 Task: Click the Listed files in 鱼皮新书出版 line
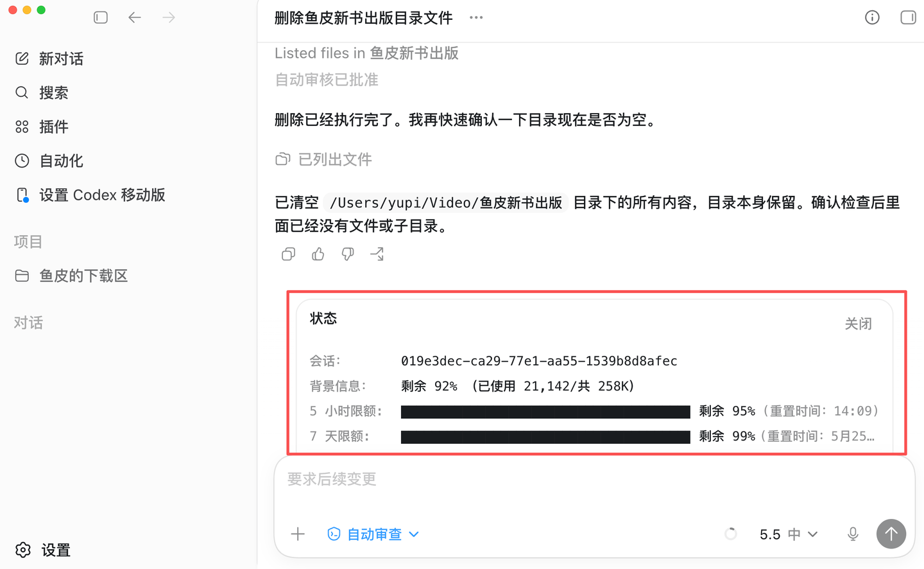tap(366, 53)
